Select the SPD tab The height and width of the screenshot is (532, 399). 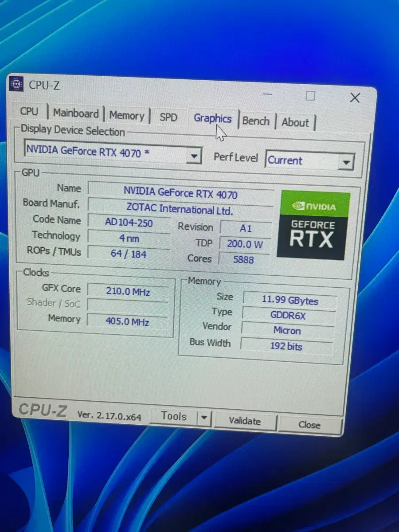point(168,117)
